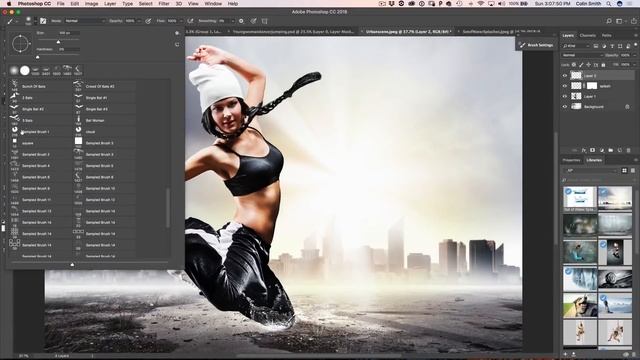Open the Window menu
This screenshot has width=640, height=360.
tap(213, 4)
